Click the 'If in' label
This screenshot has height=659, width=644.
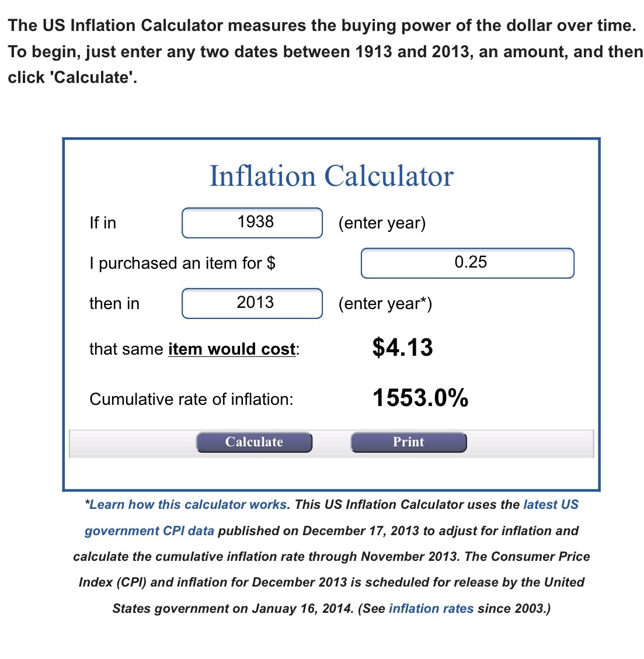coord(103,223)
